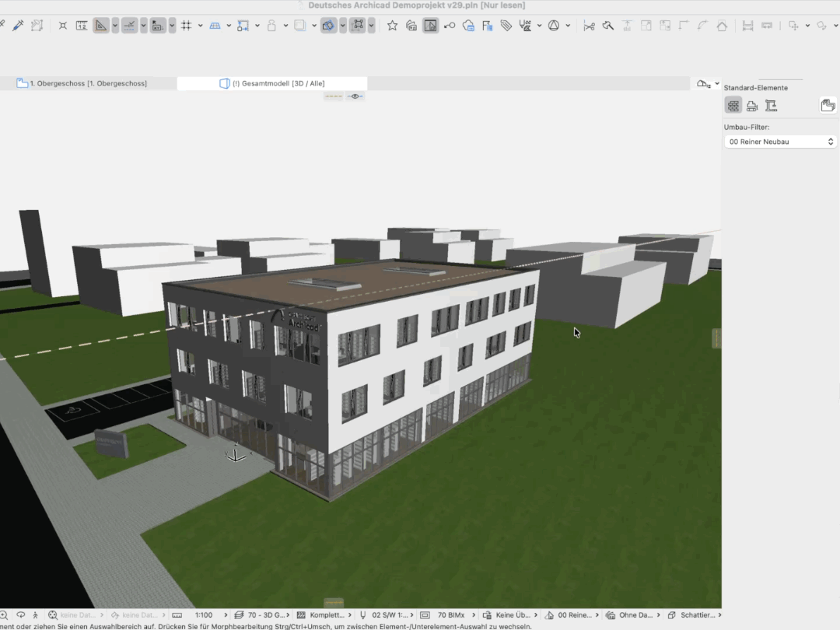Screen dimensions: 840x630
Task: Toggle the group suspend button
Action: tap(357, 25)
